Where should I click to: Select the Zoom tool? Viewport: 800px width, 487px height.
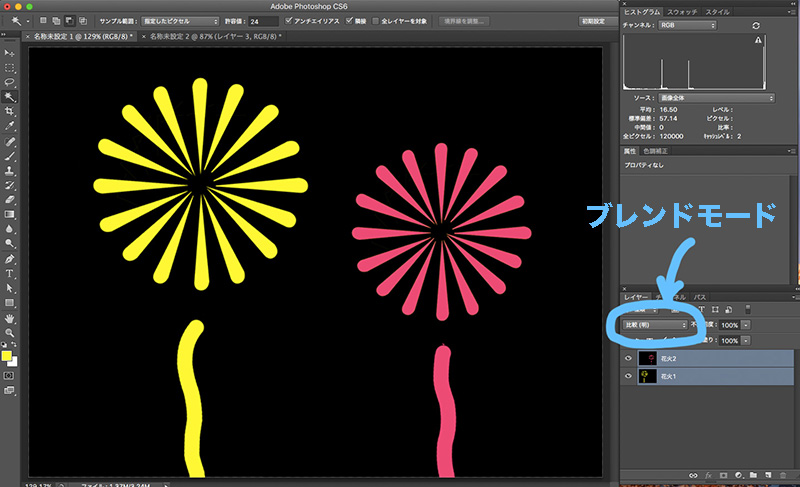[10, 333]
